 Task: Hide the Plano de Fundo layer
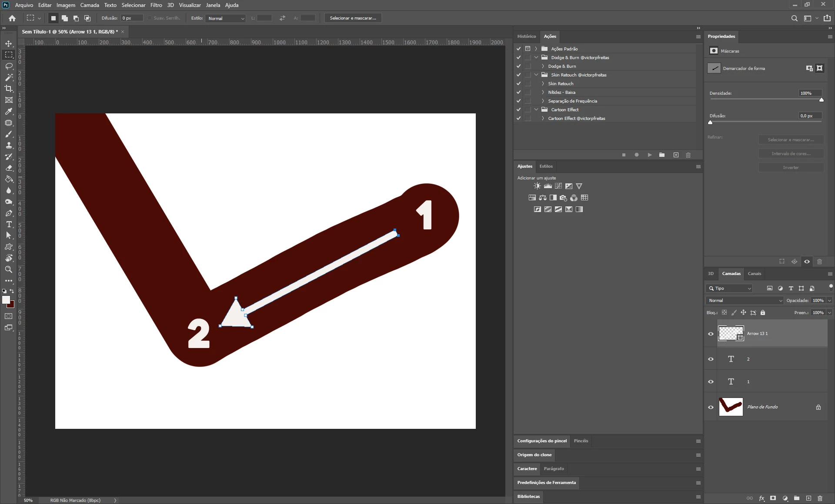[x=711, y=407]
